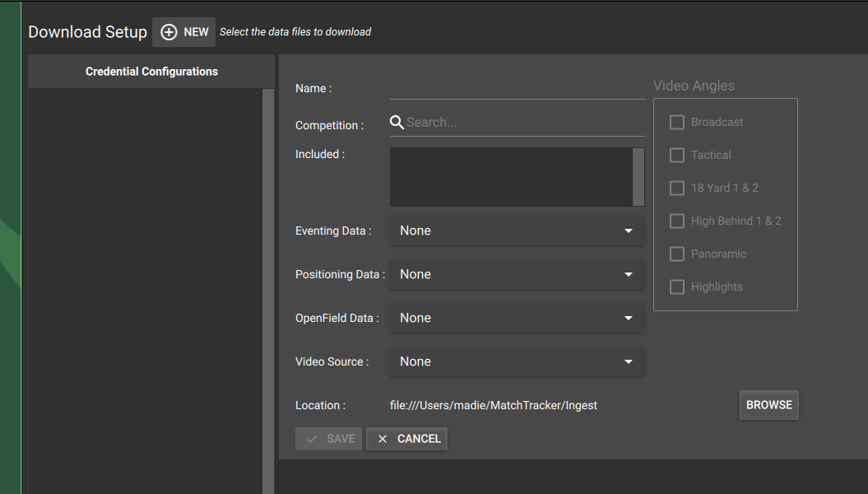Image resolution: width=868 pixels, height=494 pixels.
Task: Open the Positioning Data dropdown
Action: (x=517, y=275)
